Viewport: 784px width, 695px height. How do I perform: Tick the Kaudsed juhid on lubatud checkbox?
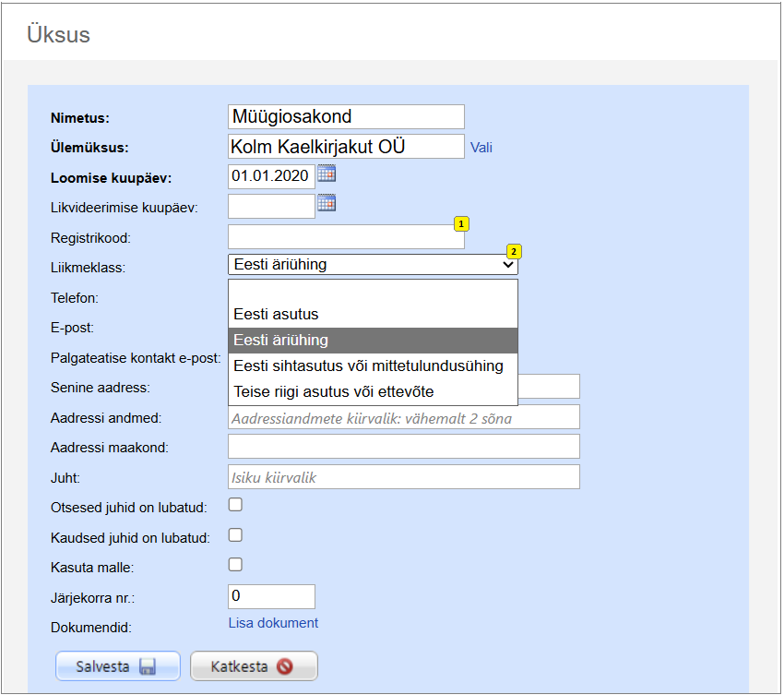(235, 535)
